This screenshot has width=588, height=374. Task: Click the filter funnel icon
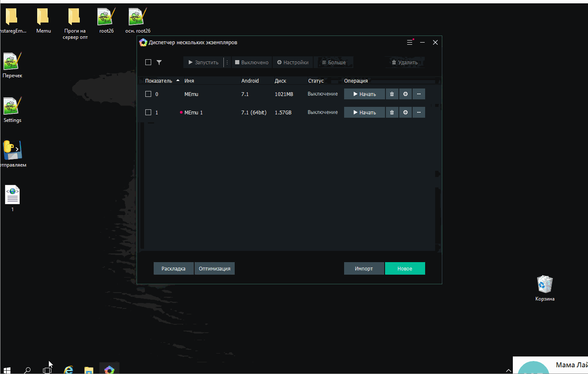[159, 62]
